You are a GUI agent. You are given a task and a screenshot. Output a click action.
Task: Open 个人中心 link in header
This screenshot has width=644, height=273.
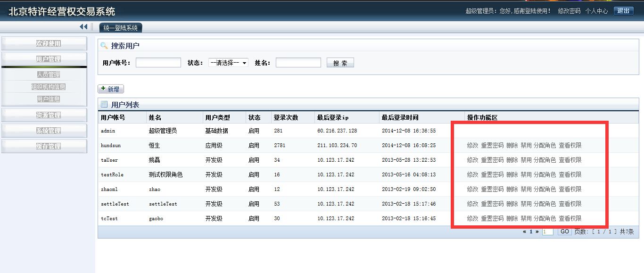(596, 11)
